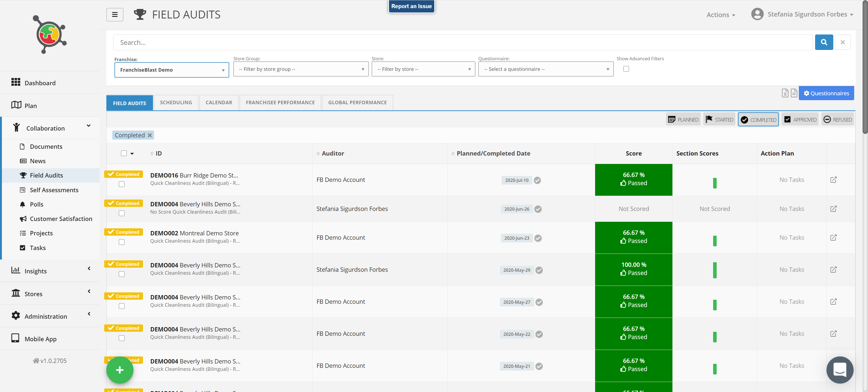
Task: Export audits to Excel file icon
Action: [785, 93]
